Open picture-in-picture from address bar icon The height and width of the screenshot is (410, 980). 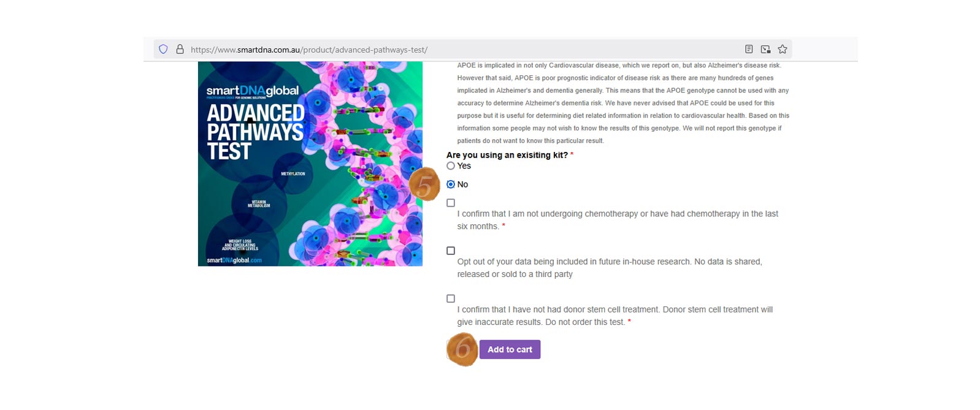click(x=765, y=49)
